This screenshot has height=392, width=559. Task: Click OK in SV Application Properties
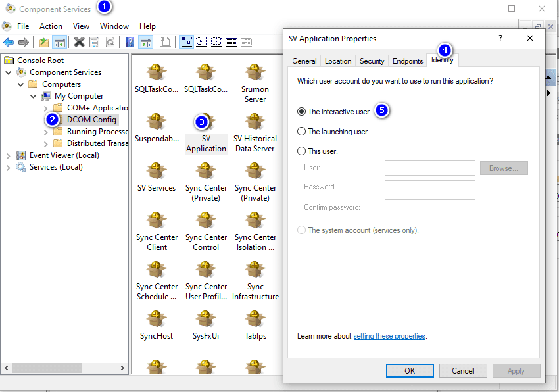tap(410, 370)
